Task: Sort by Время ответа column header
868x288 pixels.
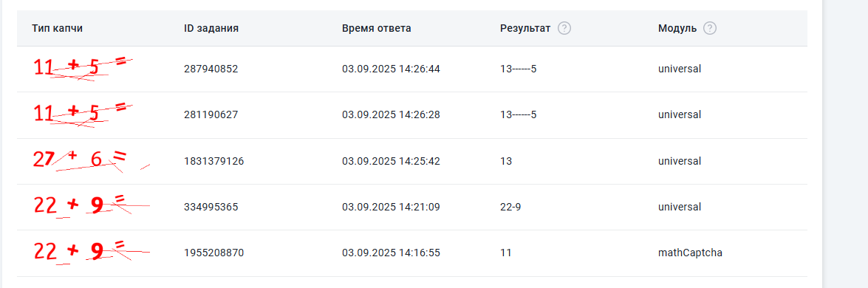Action: click(x=377, y=28)
